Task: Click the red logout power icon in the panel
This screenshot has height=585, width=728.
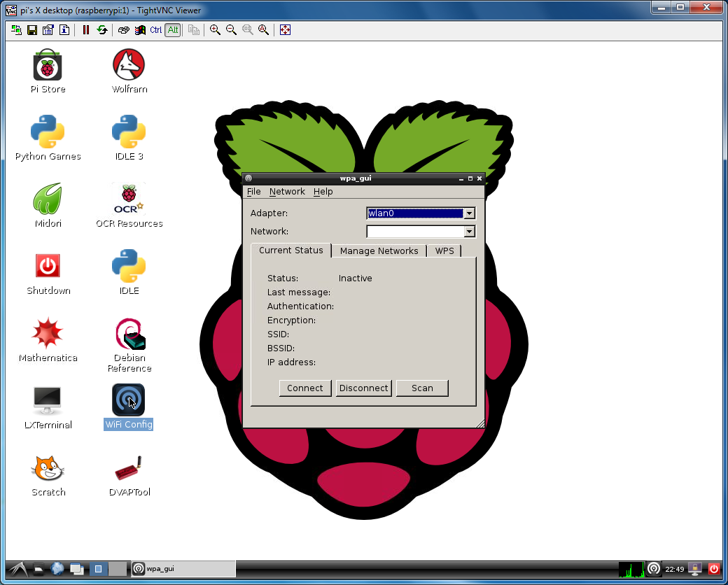Action: point(713,569)
